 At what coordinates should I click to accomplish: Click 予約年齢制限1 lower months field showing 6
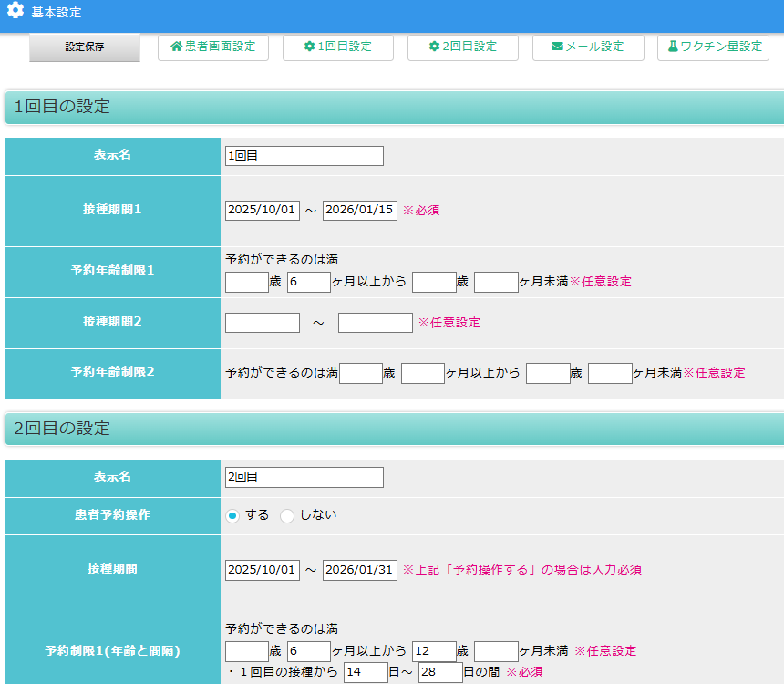click(x=309, y=282)
